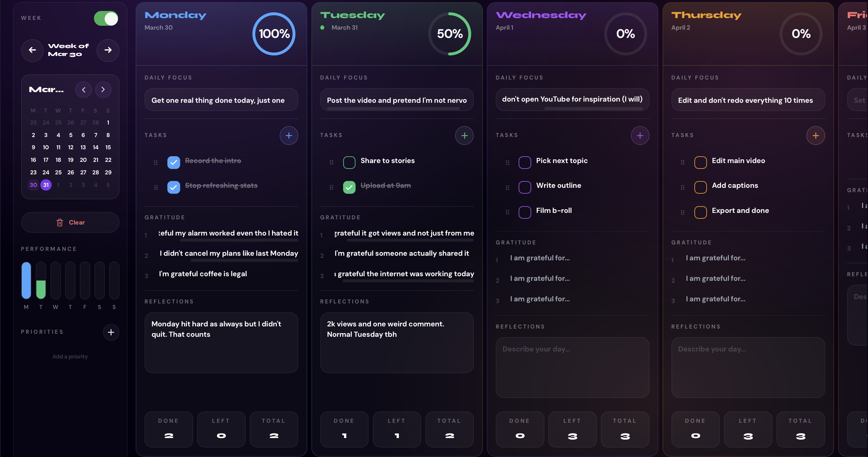Add a task to Tuesday
The height and width of the screenshot is (457, 868).
click(x=464, y=136)
